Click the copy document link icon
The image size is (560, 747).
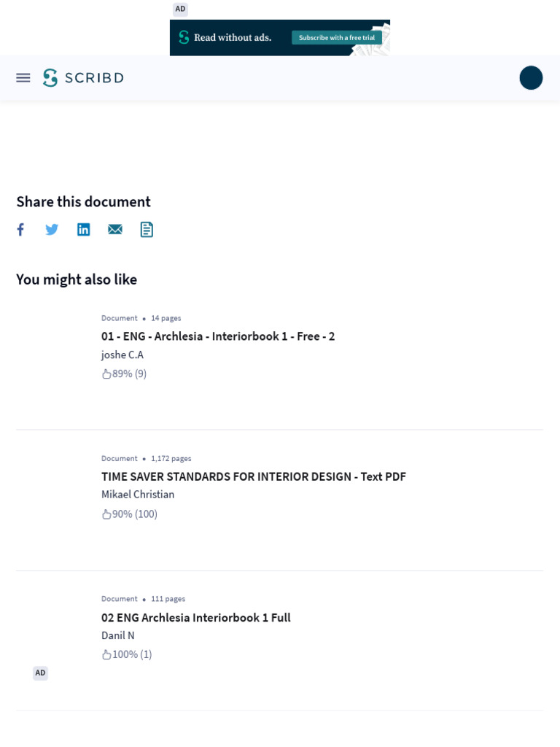point(147,230)
